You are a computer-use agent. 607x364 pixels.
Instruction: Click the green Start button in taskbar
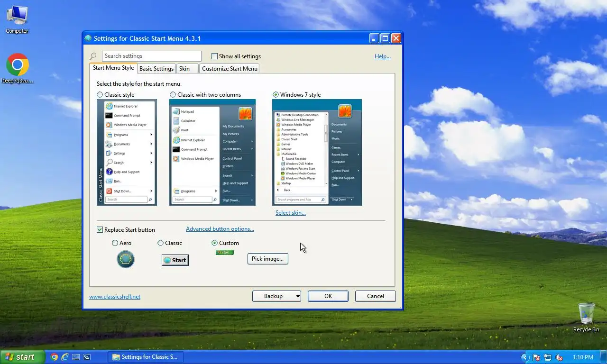22,357
